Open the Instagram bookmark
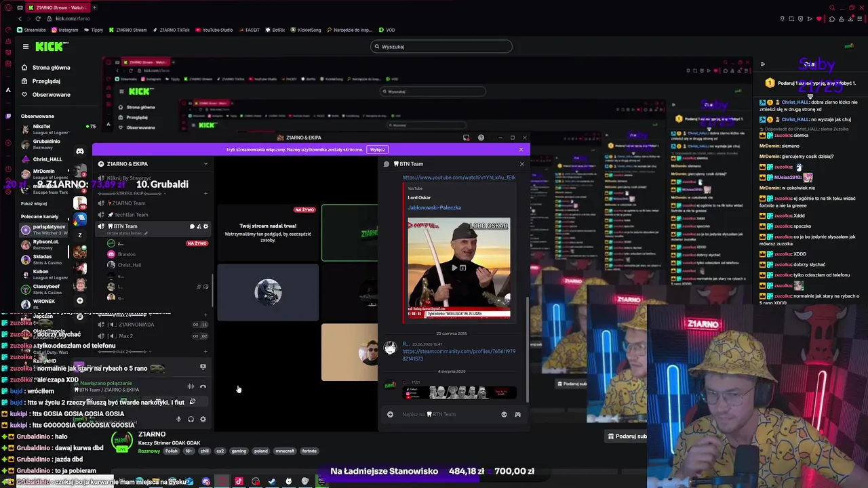This screenshot has width=868, height=488. [x=64, y=30]
